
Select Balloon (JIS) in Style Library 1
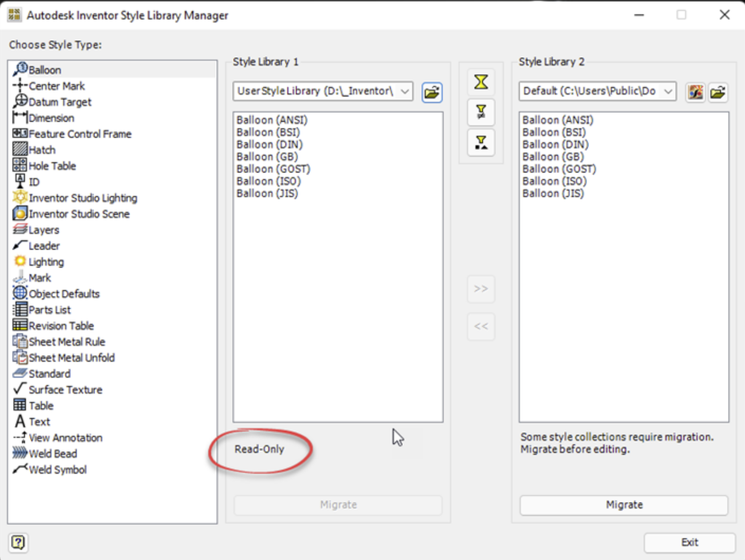[x=267, y=193]
